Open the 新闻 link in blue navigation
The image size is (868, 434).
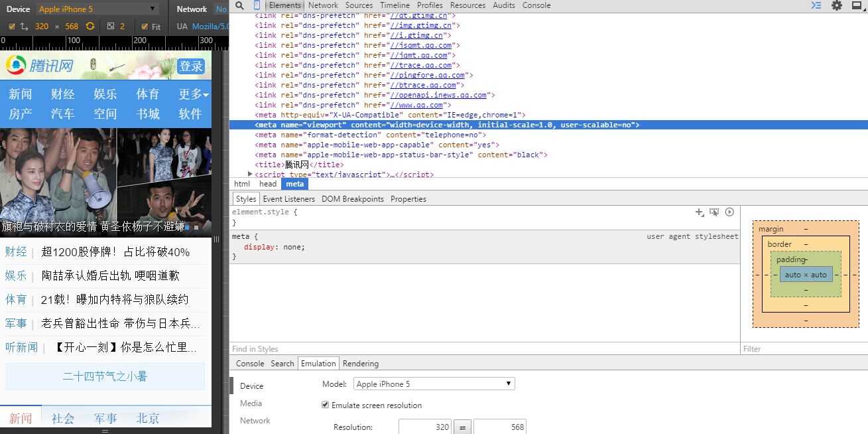(21, 94)
